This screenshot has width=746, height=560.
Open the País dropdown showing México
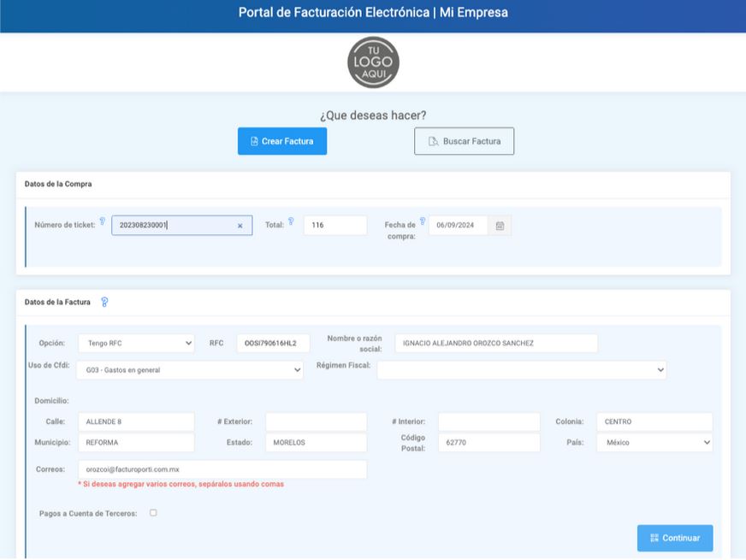[654, 442]
